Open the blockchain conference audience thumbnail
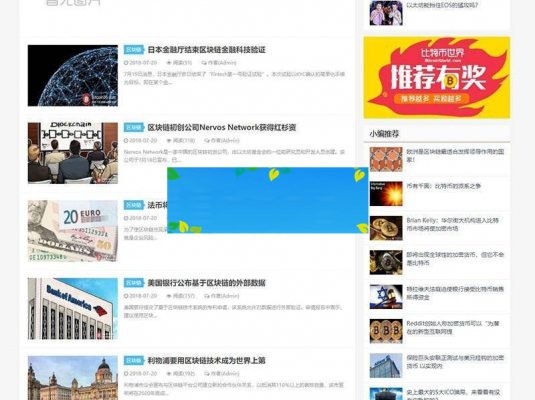 pos(73,153)
